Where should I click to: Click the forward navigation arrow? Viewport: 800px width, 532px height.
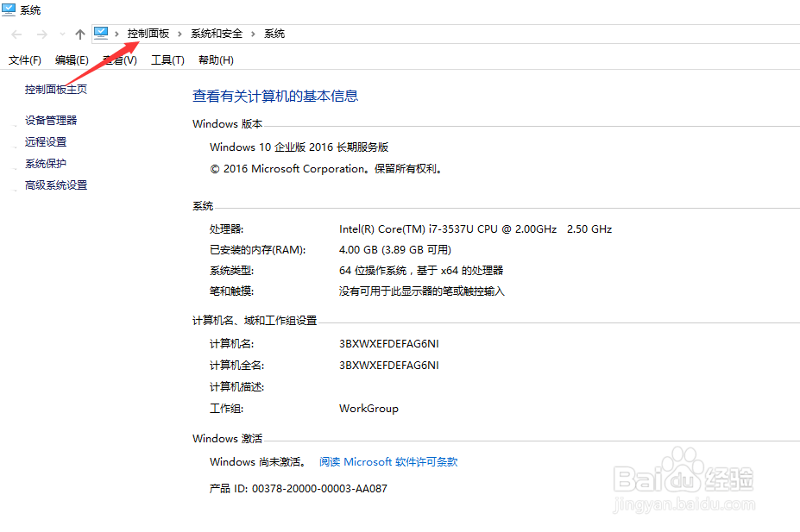click(41, 34)
